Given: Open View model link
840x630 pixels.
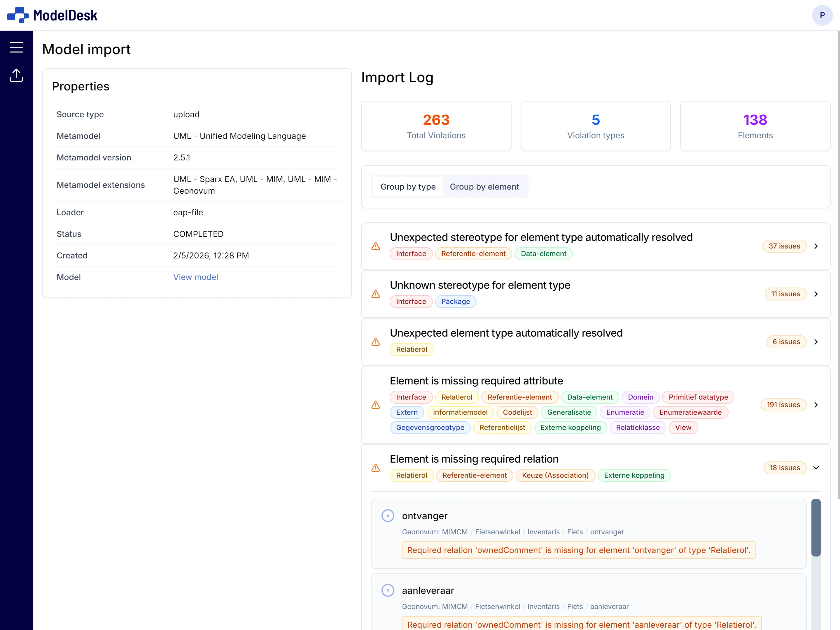Looking at the screenshot, I should click(196, 277).
